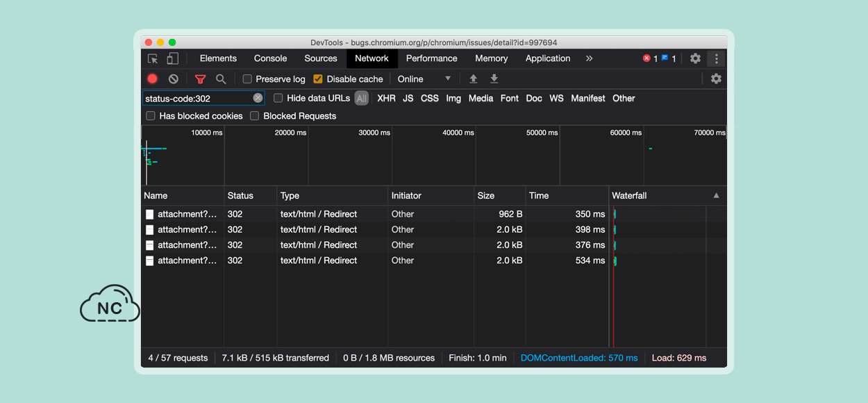Import a HAR file with the upload arrow

pyautogui.click(x=473, y=79)
